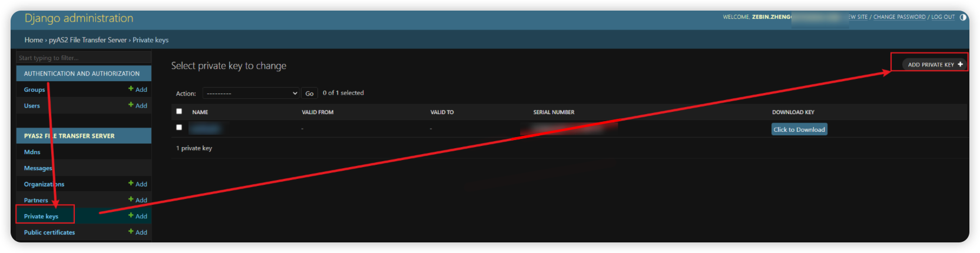The width and height of the screenshot is (980, 253).
Task: Click the plus Add icon next to Users
Action: pyautogui.click(x=131, y=105)
